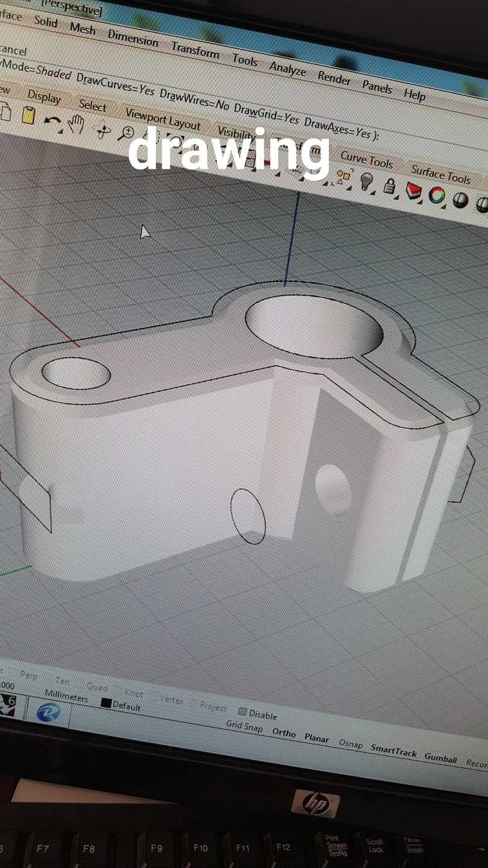Toggle Gumball in status bar

[441, 758]
